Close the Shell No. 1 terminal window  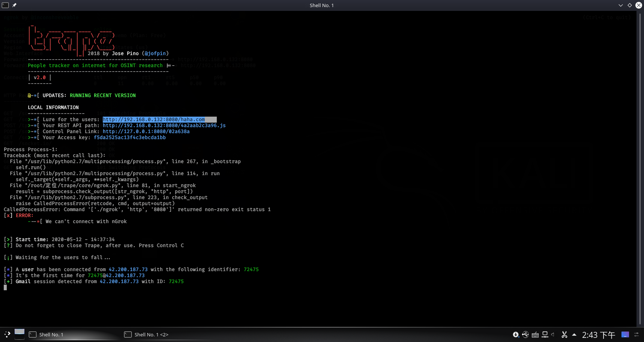click(639, 5)
